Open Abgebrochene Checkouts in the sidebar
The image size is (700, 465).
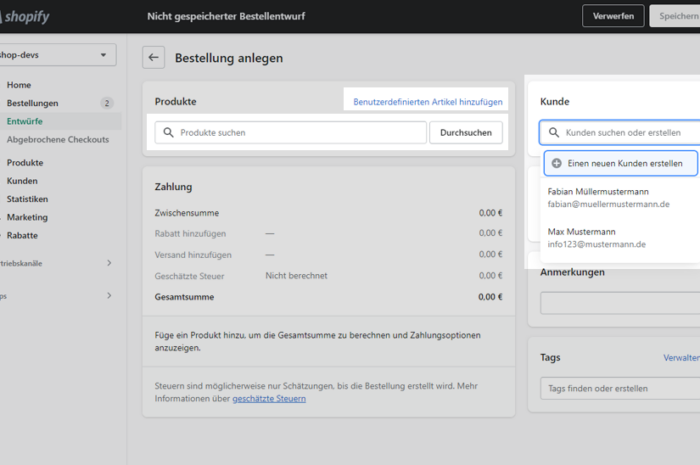tap(58, 140)
